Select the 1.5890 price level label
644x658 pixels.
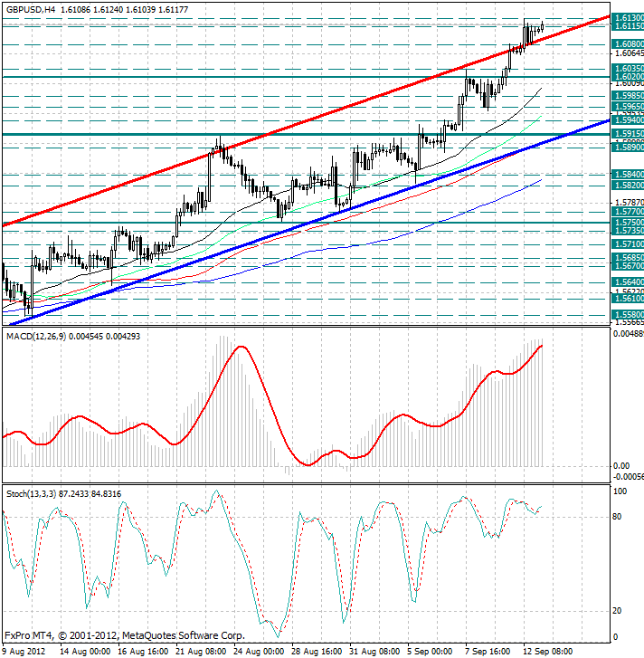coord(628,148)
